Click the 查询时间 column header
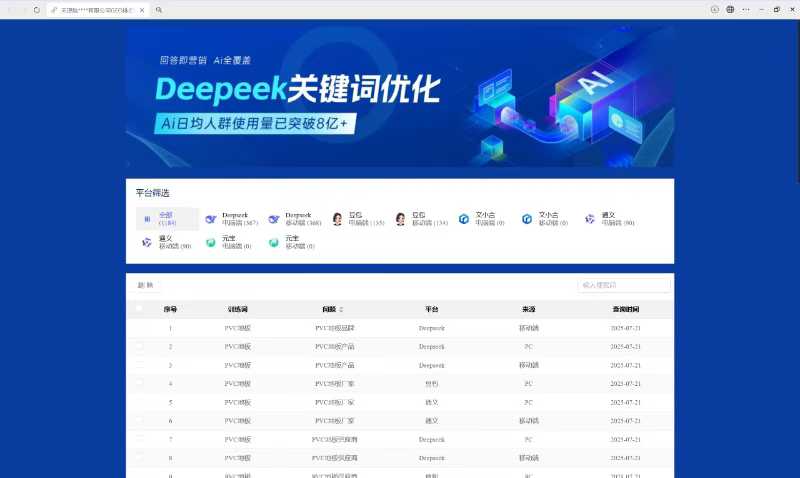Screen dimensions: 800x478 click(626, 309)
